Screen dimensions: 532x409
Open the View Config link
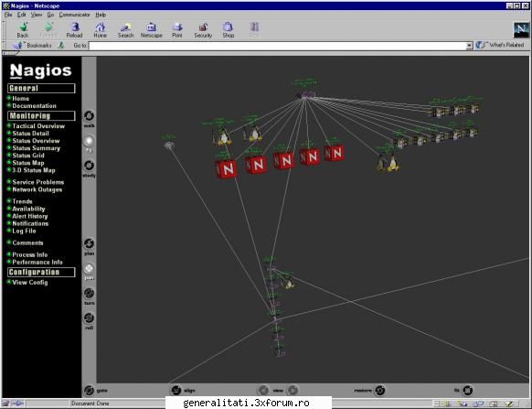[x=30, y=283]
